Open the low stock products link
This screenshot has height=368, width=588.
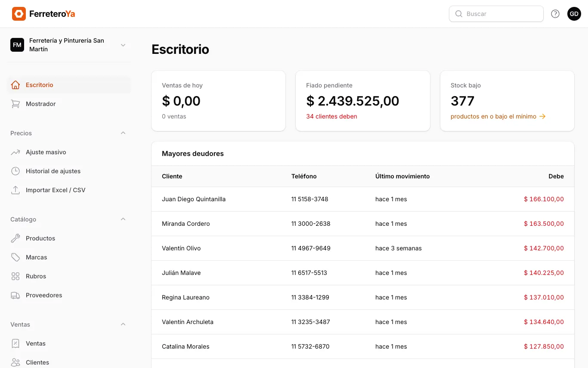[498, 116]
